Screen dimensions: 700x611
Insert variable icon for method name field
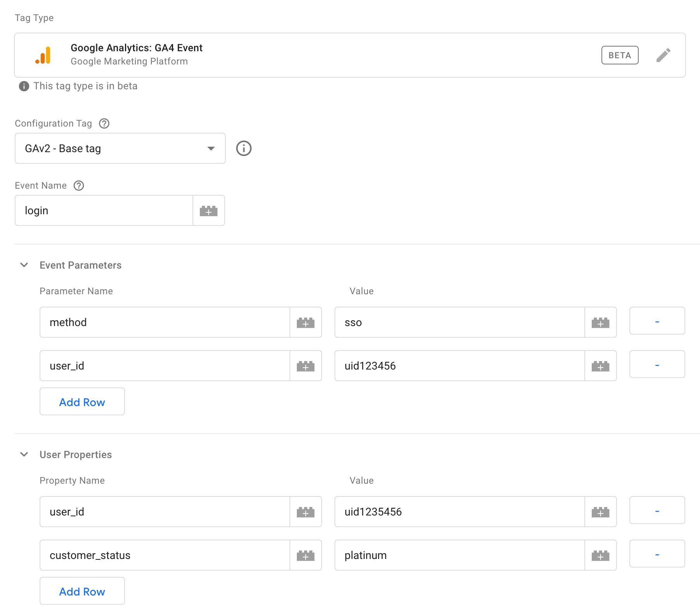tap(306, 323)
